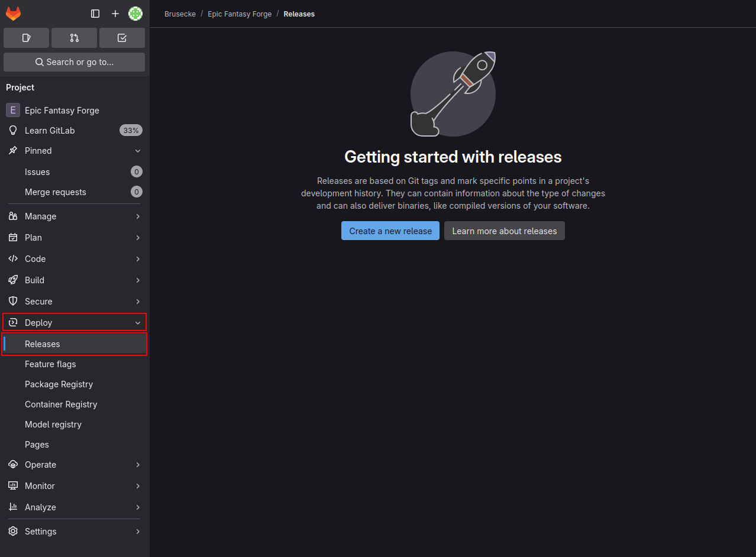Open Epic Fantasy Forge project name in sidebar
This screenshot has height=557, width=756.
[x=62, y=111]
